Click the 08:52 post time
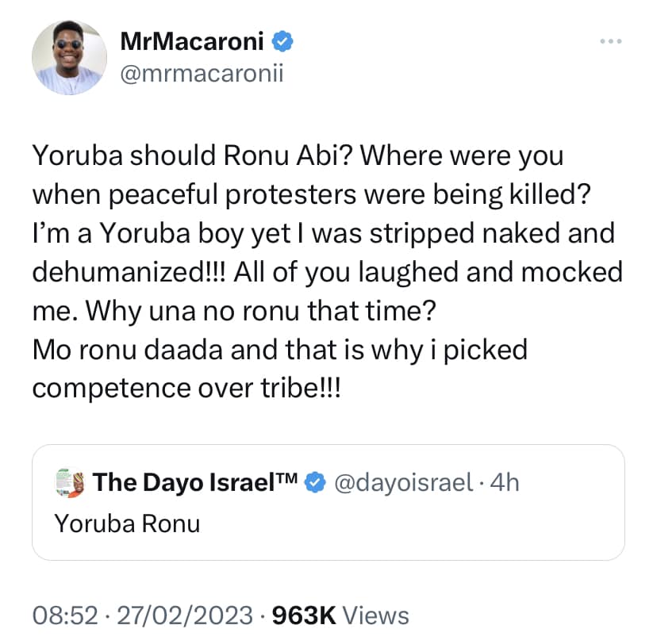This screenshot has width=657, height=644. pyautogui.click(x=63, y=615)
